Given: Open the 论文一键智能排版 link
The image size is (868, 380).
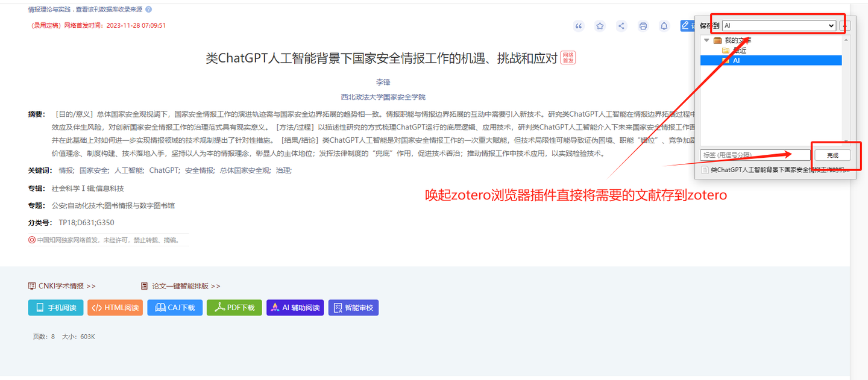Looking at the screenshot, I should (180, 286).
